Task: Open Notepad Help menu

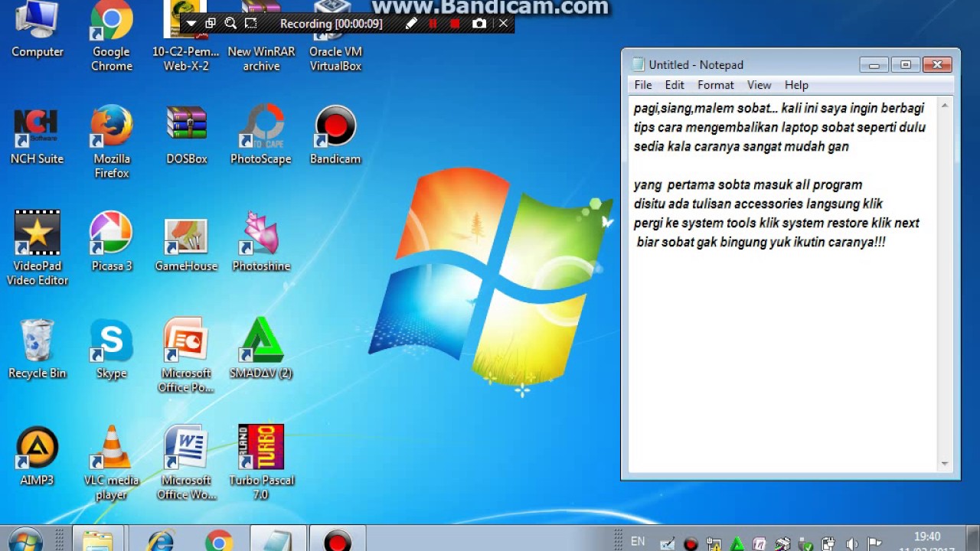Action: click(x=796, y=85)
